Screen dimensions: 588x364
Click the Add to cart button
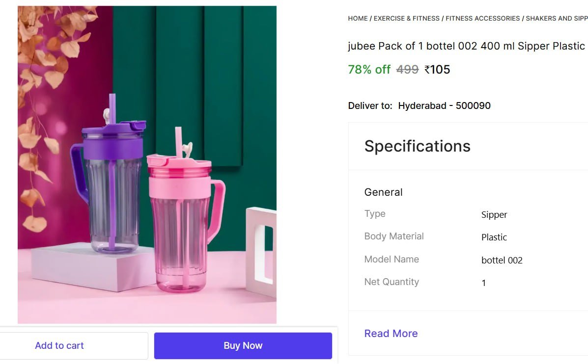59,345
